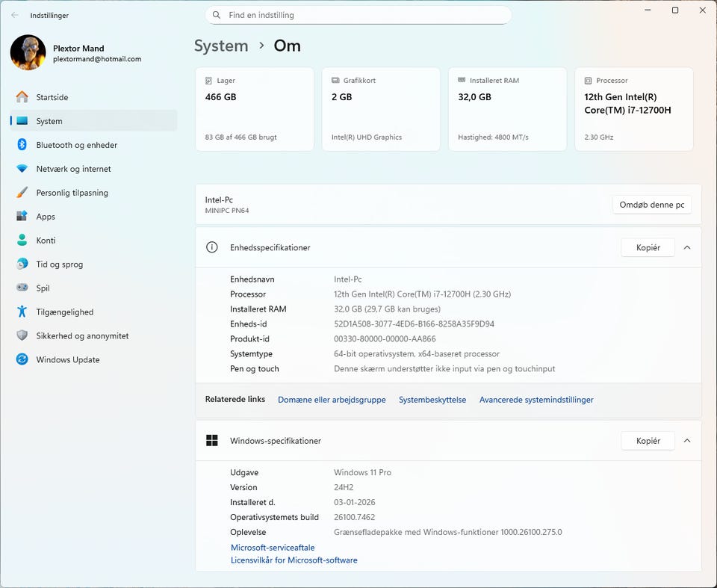Collapse the Windows-specifikationer section chevron
Screen dimensions: 717x588
pyautogui.click(x=687, y=441)
